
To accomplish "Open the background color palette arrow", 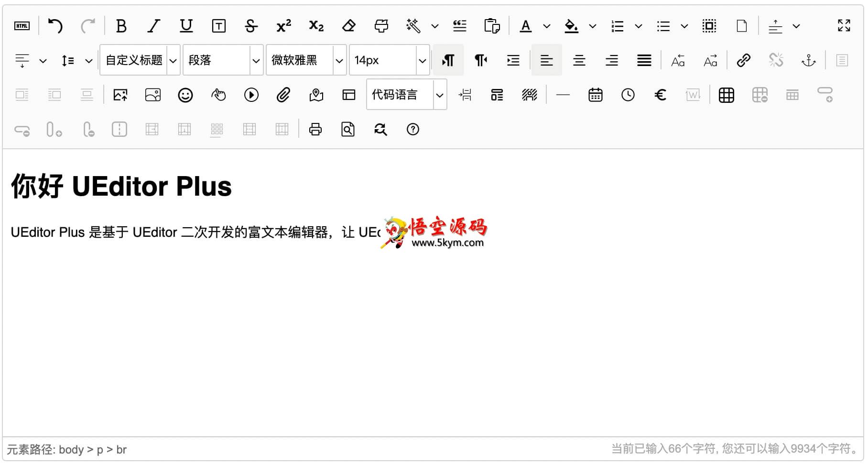I will (x=593, y=26).
